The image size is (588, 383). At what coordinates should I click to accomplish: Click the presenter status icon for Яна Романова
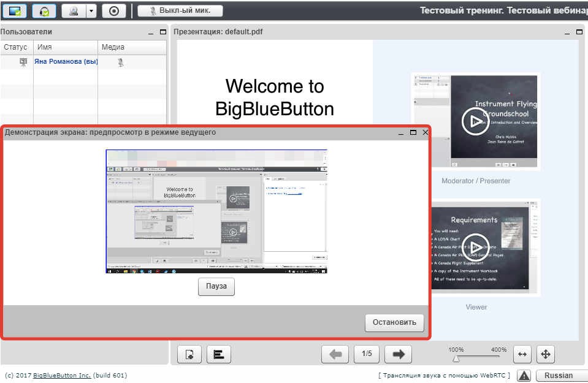24,62
